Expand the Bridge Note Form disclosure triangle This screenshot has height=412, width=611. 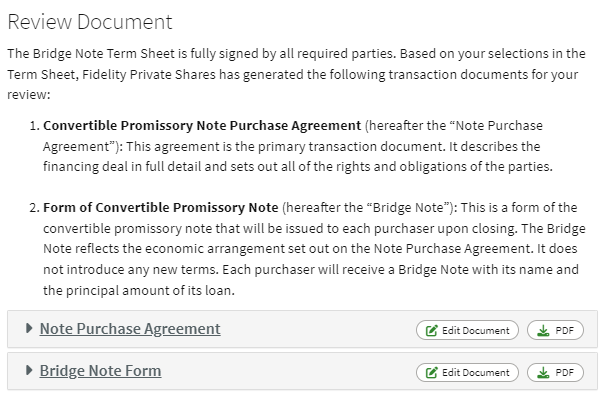28,370
